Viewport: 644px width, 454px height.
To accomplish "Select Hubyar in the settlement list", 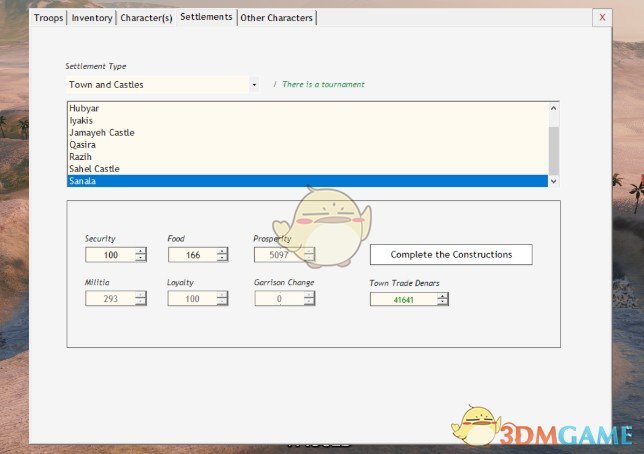I will point(307,108).
